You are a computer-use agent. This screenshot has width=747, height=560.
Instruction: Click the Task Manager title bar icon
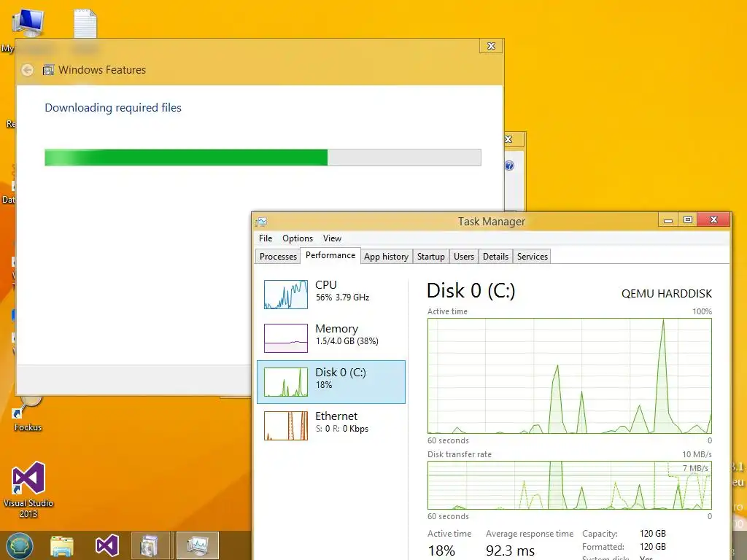pos(261,222)
